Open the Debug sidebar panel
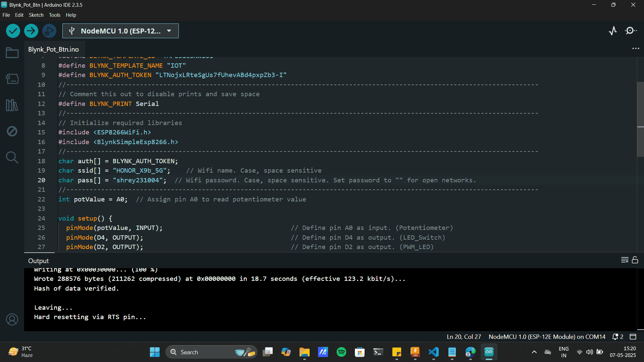 [12, 131]
